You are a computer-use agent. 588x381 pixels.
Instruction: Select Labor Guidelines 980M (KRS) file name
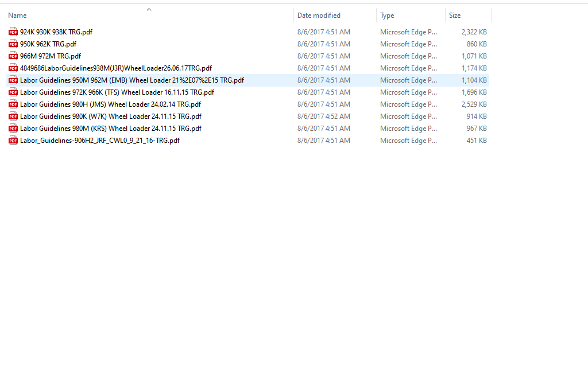111,128
